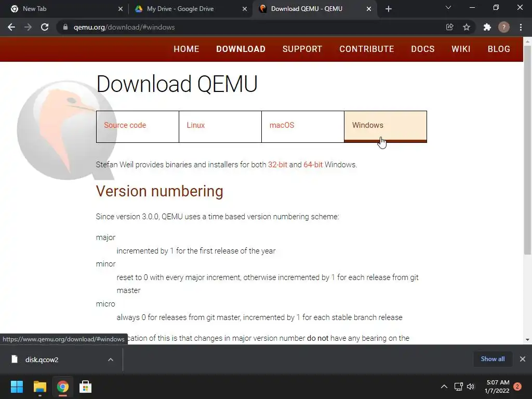Open BLOG in site navigation
The image size is (532, 399).
(499, 49)
